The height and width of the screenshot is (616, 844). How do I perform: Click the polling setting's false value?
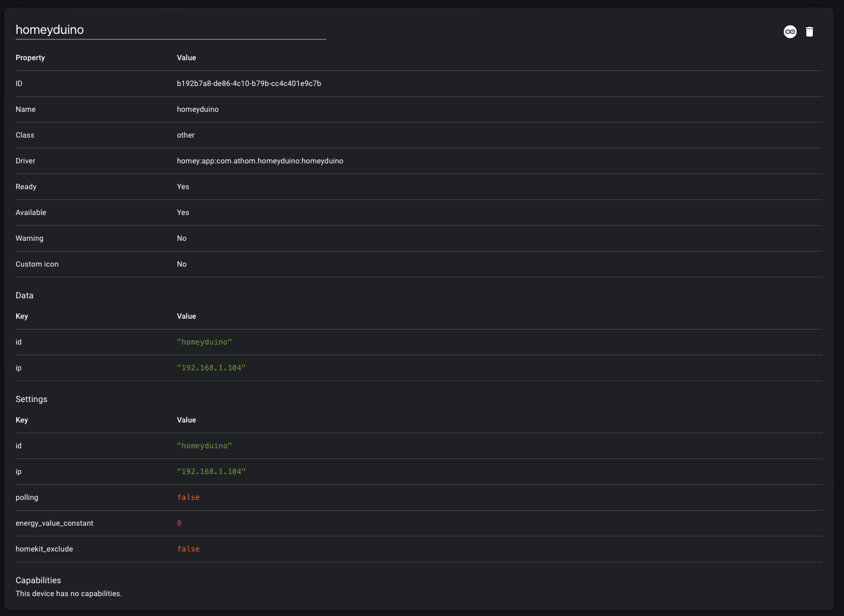pyautogui.click(x=188, y=497)
